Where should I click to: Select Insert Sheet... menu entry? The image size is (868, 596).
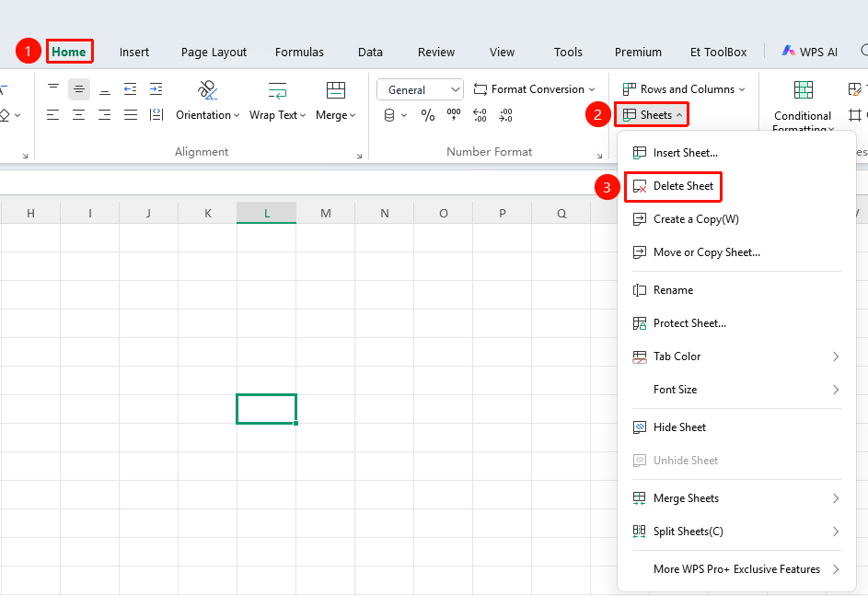click(736, 153)
